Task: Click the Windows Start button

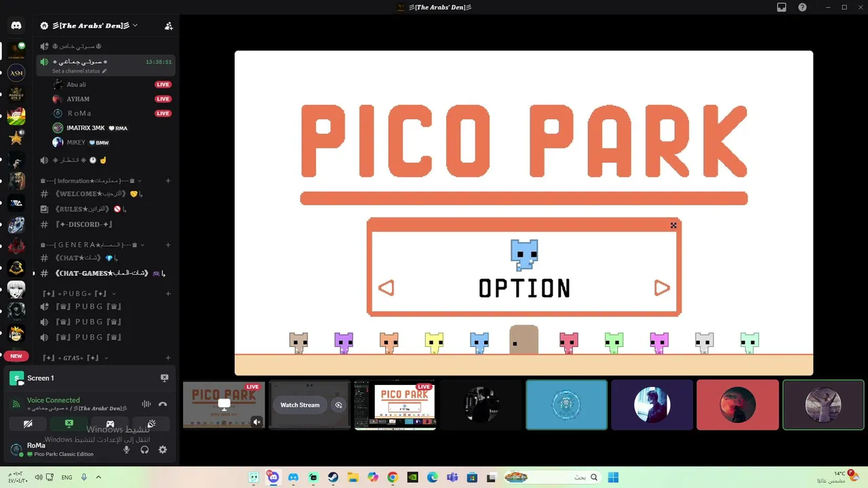Action: (613, 477)
